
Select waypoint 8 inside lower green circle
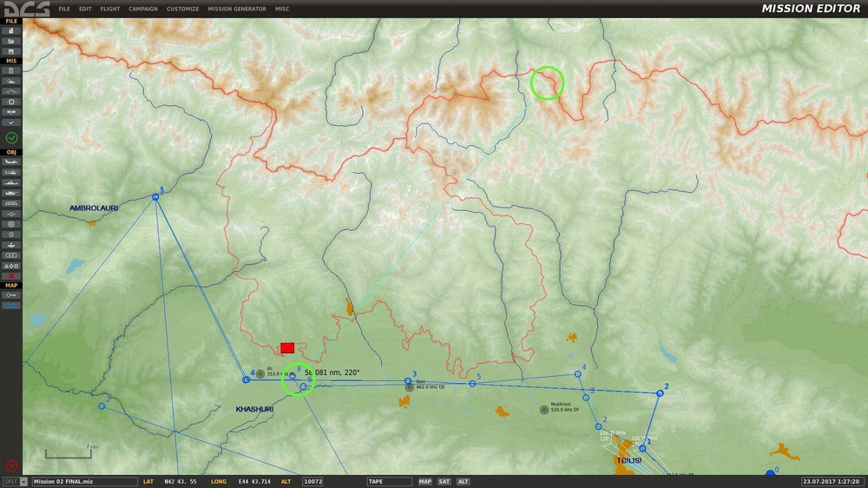pos(293,376)
